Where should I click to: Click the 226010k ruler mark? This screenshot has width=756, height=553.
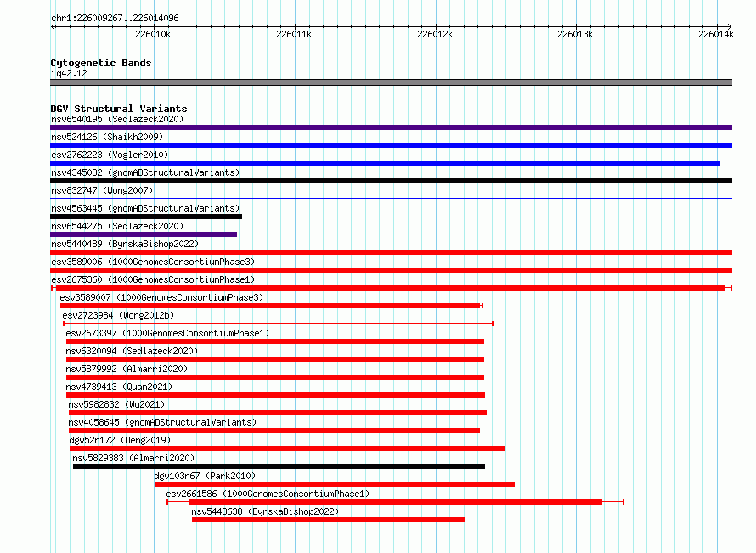[x=153, y=34]
